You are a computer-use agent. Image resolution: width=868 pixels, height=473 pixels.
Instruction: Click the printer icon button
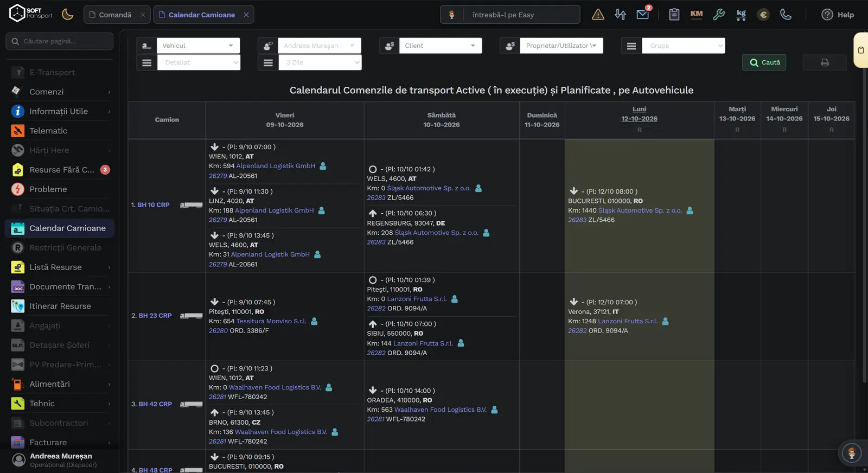tap(825, 62)
